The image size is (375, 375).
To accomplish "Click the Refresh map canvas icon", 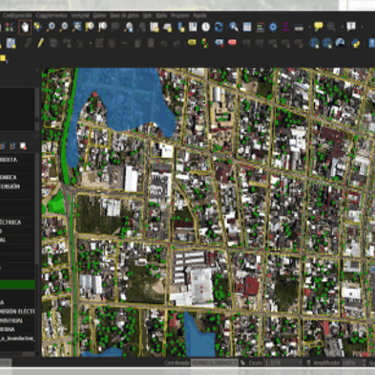I will coord(219,27).
